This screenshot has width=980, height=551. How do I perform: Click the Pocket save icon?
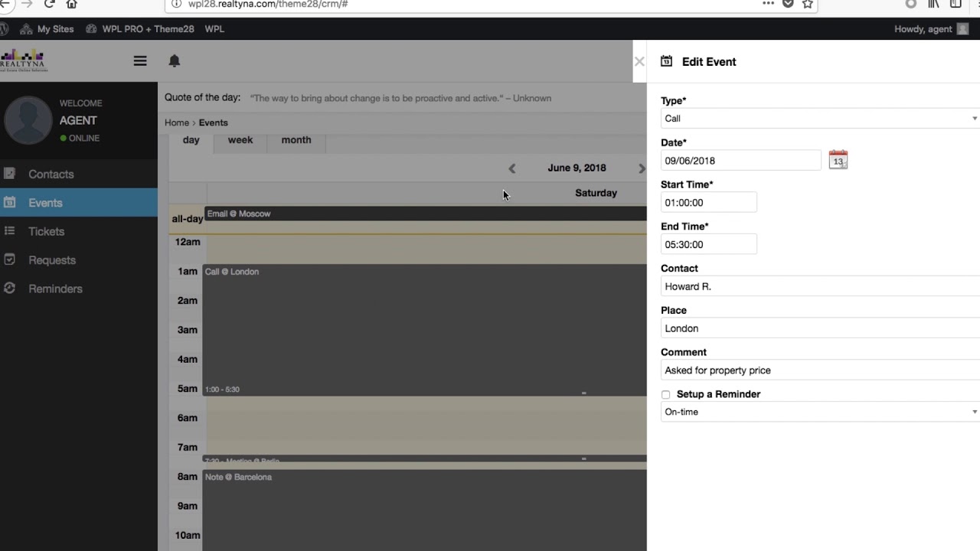[788, 4]
